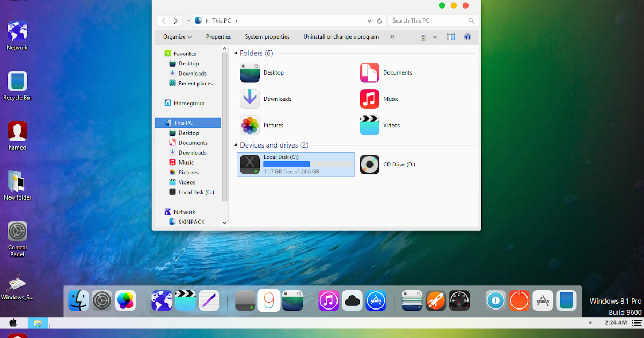
Task: Click Local Disk (C:) capacity bar
Action: pyautogui.click(x=307, y=164)
